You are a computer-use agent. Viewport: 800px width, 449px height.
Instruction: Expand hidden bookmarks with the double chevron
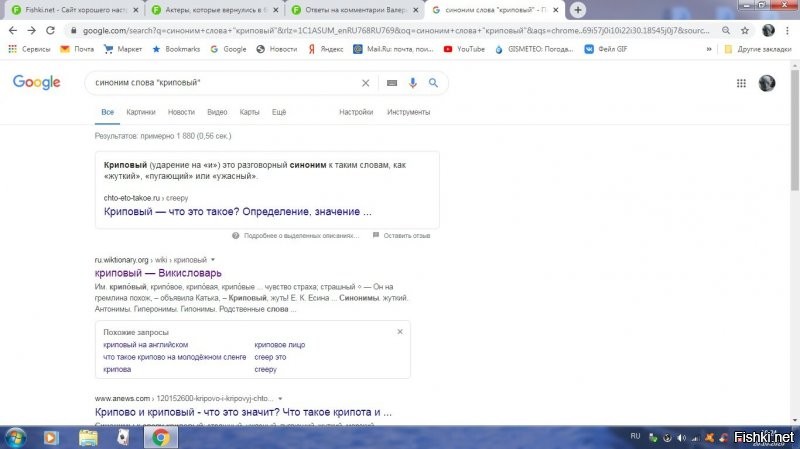pos(709,49)
